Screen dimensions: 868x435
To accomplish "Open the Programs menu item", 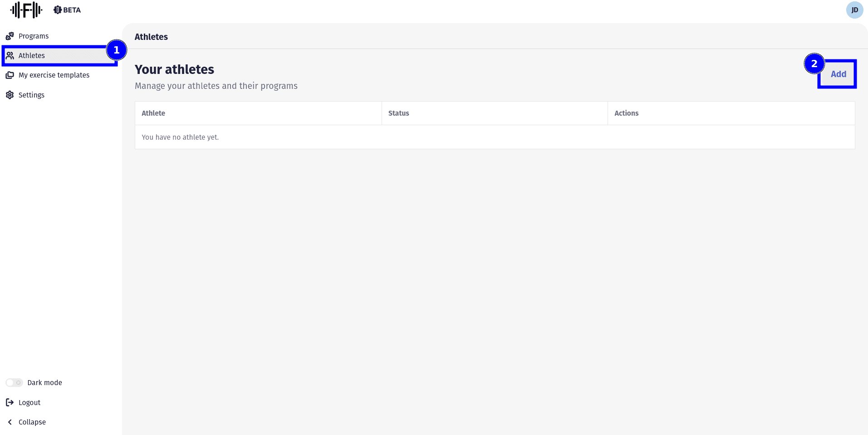I will (x=34, y=36).
